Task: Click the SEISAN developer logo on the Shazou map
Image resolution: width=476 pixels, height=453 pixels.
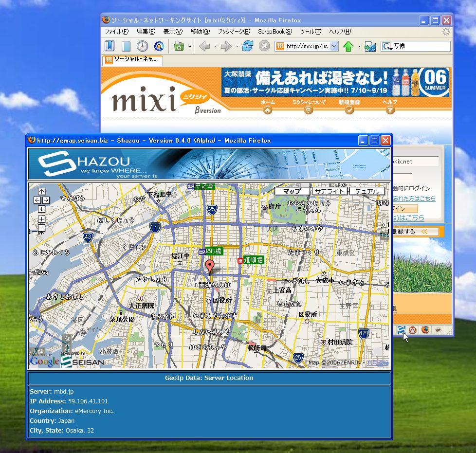Action: [x=82, y=361]
